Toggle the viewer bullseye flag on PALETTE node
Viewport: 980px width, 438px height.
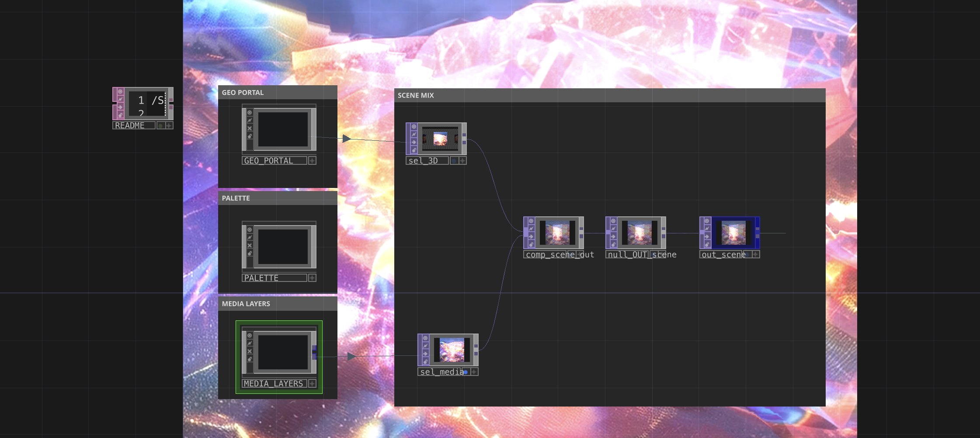click(250, 230)
